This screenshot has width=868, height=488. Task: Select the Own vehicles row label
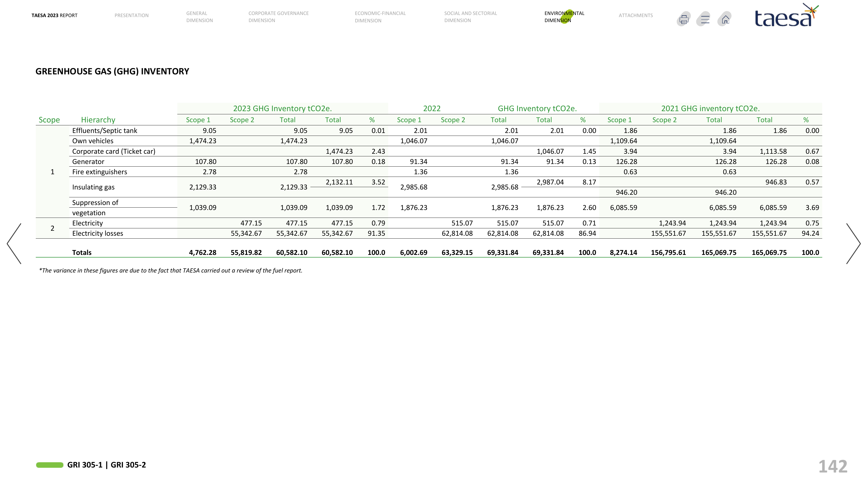(93, 141)
